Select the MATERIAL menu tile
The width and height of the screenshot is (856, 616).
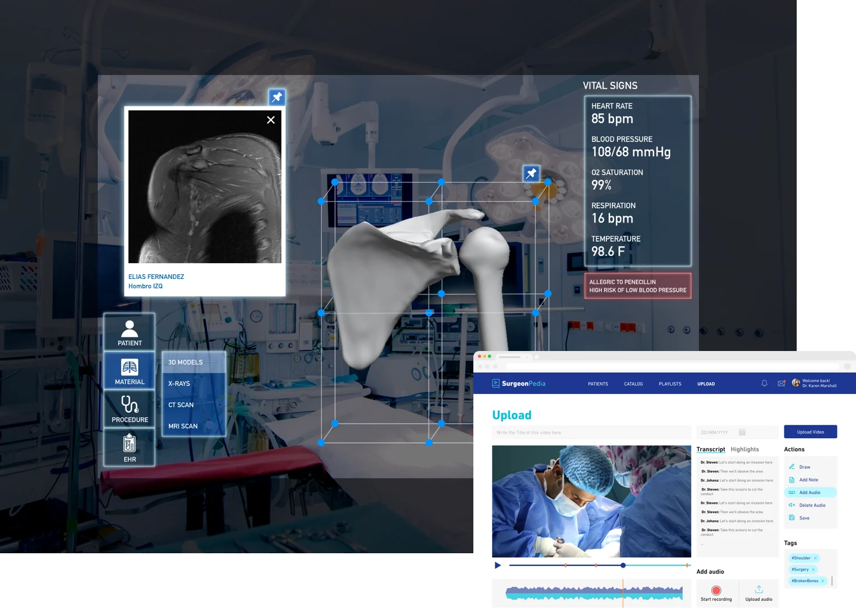(x=130, y=371)
